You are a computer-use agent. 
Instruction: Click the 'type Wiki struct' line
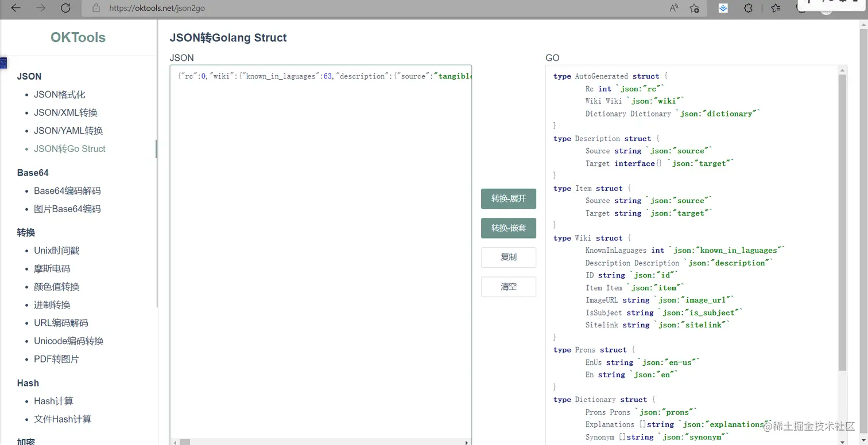[x=592, y=238]
